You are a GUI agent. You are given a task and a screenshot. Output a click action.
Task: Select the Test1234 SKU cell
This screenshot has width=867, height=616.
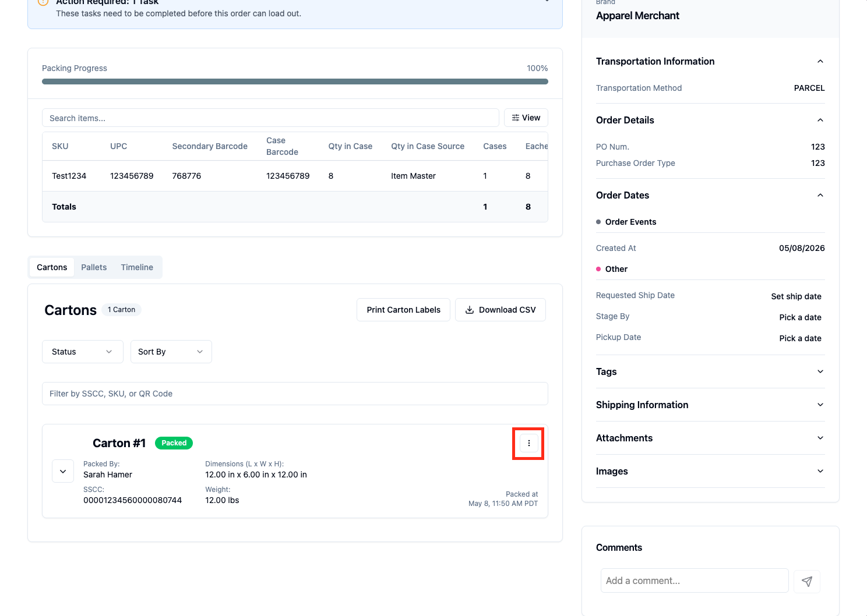point(69,176)
